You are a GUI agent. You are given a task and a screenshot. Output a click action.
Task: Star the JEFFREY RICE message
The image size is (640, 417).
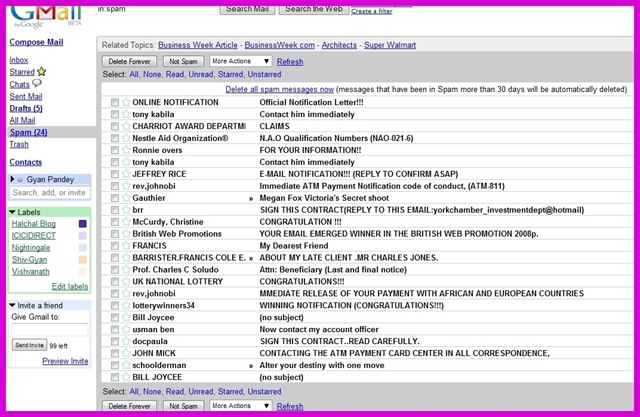pyautogui.click(x=126, y=174)
